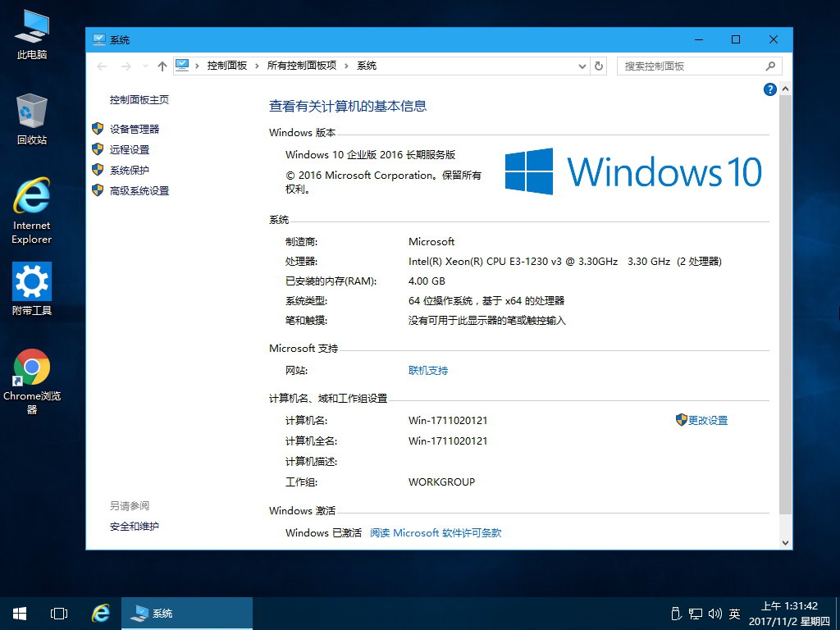The height and width of the screenshot is (630, 840).
Task: Open 高级系统设置 sidebar link
Action: tap(139, 190)
